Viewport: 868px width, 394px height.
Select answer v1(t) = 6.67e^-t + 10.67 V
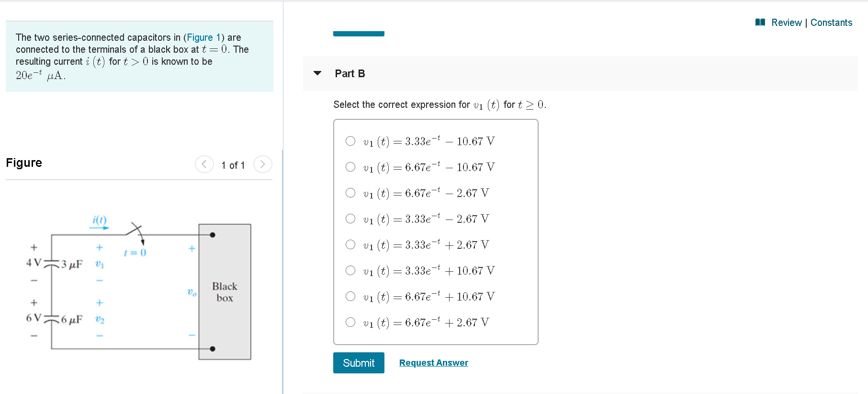pos(350,296)
